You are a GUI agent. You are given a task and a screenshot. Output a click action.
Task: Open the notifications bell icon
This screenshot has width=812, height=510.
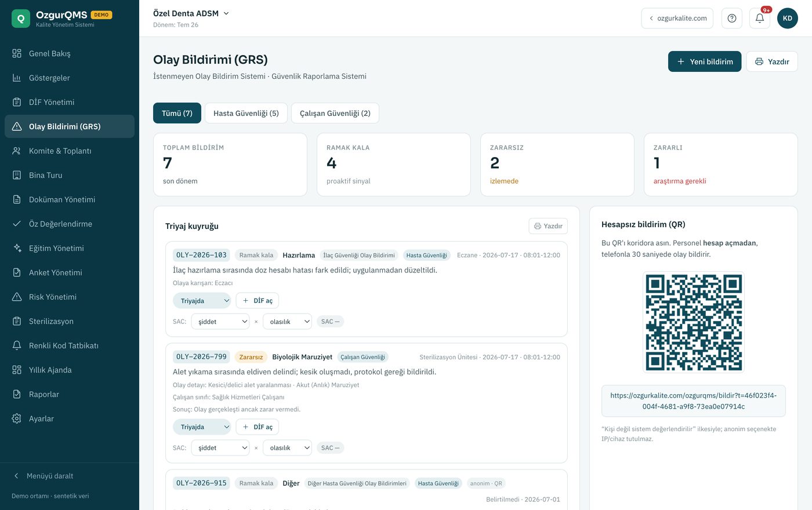click(760, 18)
